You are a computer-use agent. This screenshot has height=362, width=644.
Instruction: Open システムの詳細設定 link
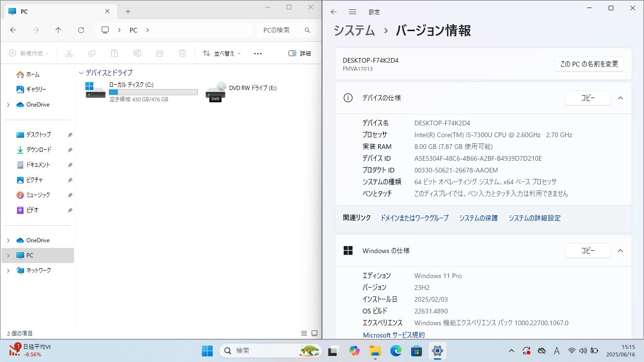pyautogui.click(x=535, y=218)
